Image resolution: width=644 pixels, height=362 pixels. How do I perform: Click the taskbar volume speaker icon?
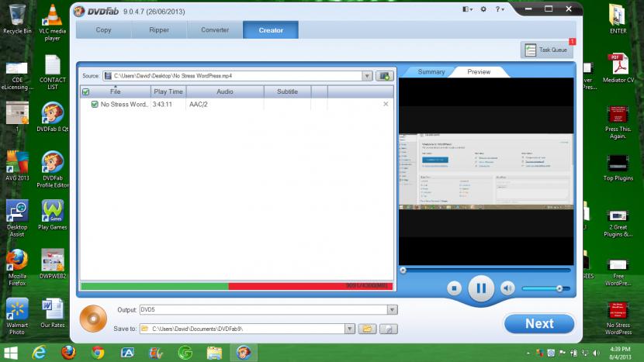pyautogui.click(x=596, y=353)
